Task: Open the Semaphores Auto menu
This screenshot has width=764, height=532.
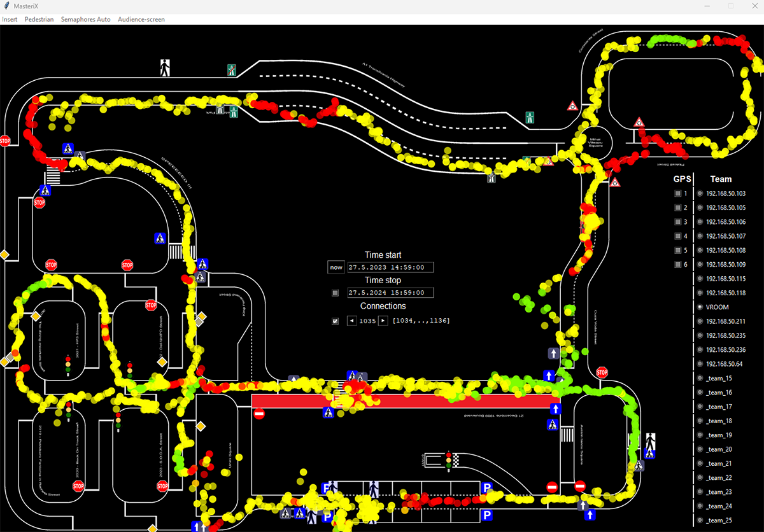Action: tap(85, 19)
